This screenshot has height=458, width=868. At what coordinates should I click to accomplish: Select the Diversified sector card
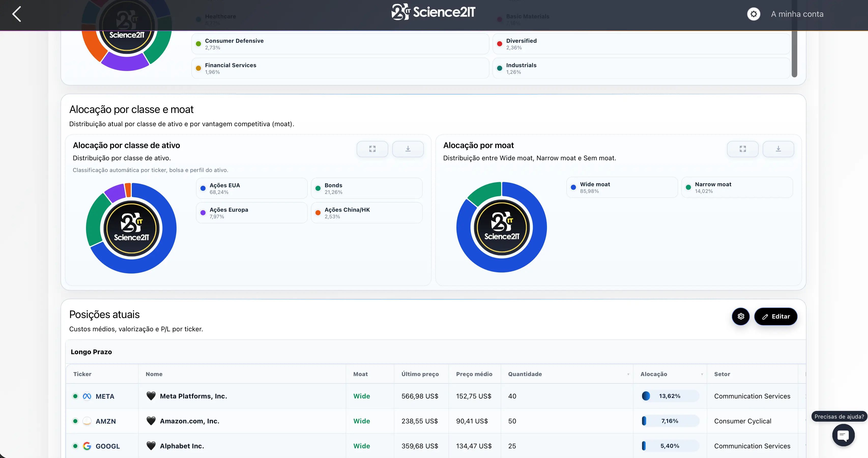(x=641, y=44)
